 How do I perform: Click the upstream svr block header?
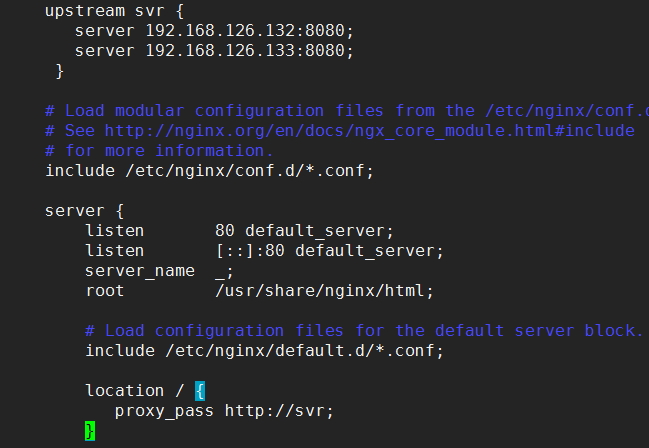point(114,11)
